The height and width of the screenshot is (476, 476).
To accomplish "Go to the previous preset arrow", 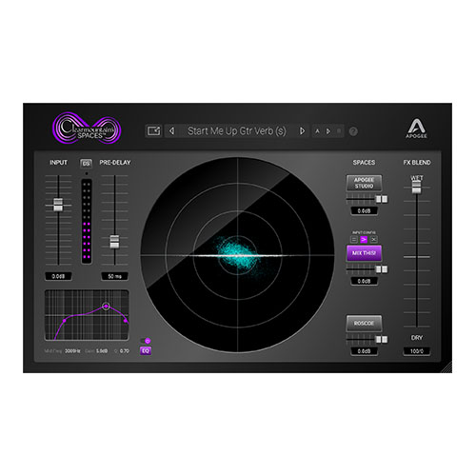I will pyautogui.click(x=171, y=130).
